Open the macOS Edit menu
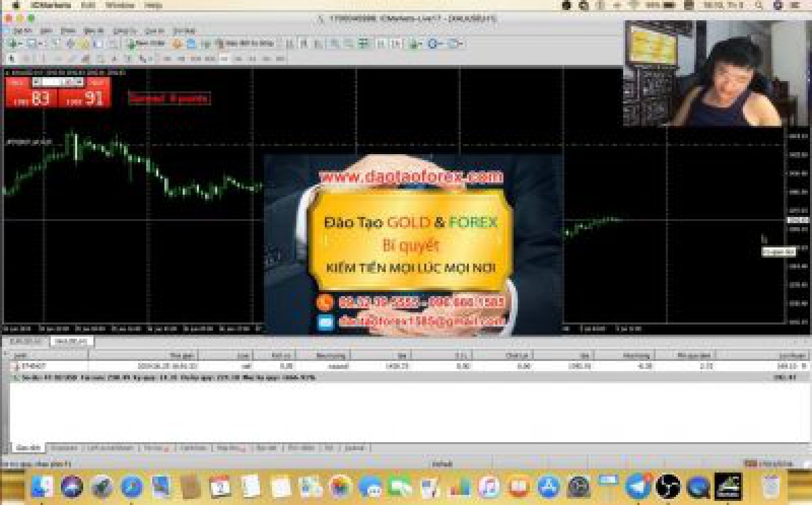 [x=88, y=5]
